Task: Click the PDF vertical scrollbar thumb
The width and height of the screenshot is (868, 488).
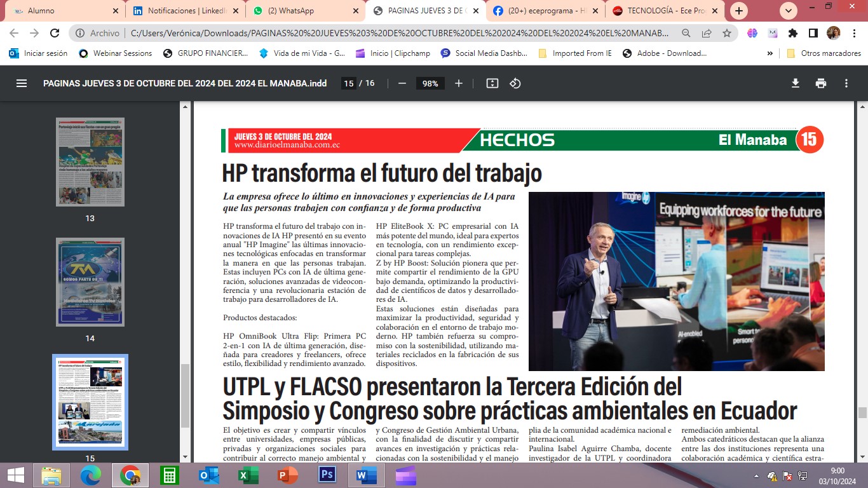Action: [862, 413]
